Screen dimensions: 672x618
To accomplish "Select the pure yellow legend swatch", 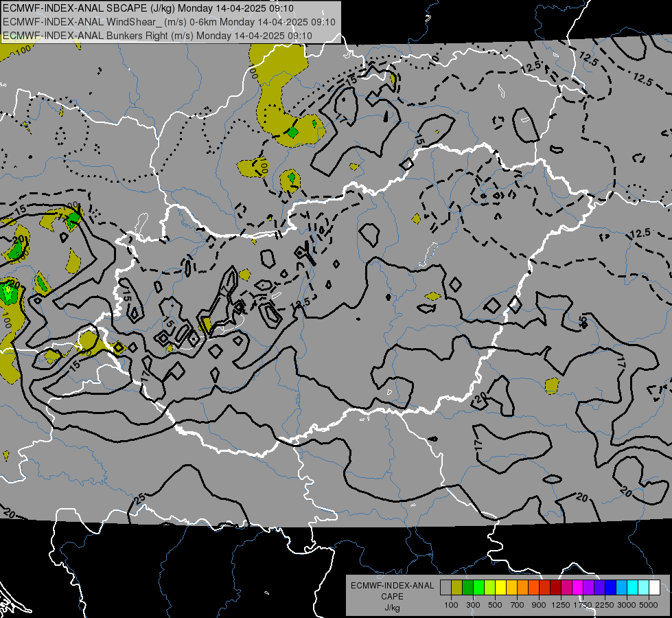I will point(501,588).
